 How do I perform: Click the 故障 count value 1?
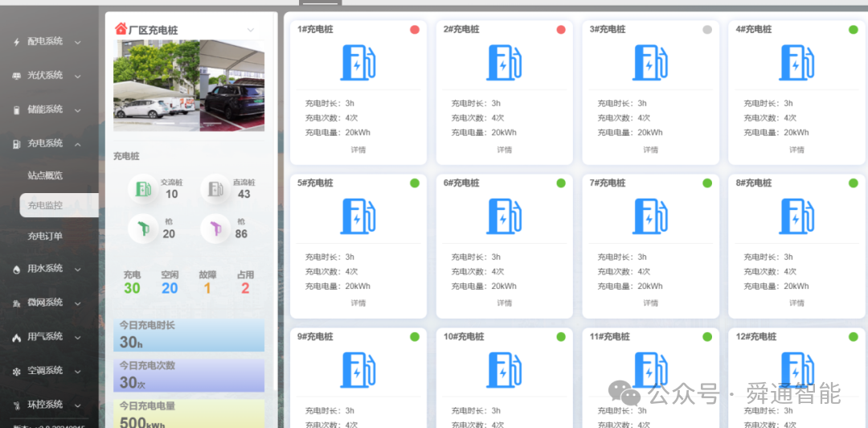tap(207, 288)
